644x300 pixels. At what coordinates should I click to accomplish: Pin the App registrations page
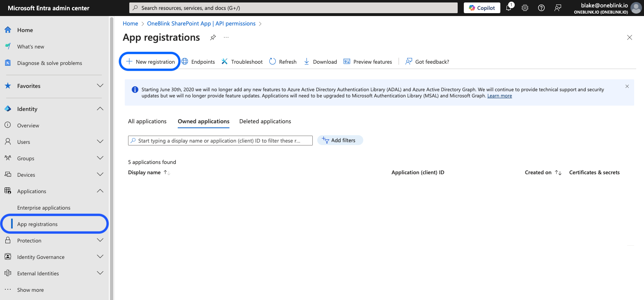point(213,37)
